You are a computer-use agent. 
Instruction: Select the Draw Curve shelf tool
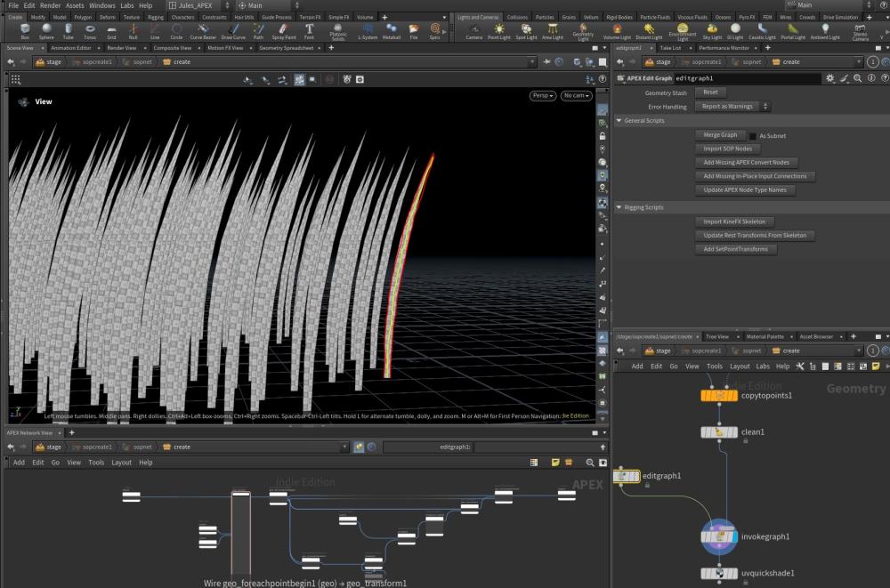tap(233, 31)
